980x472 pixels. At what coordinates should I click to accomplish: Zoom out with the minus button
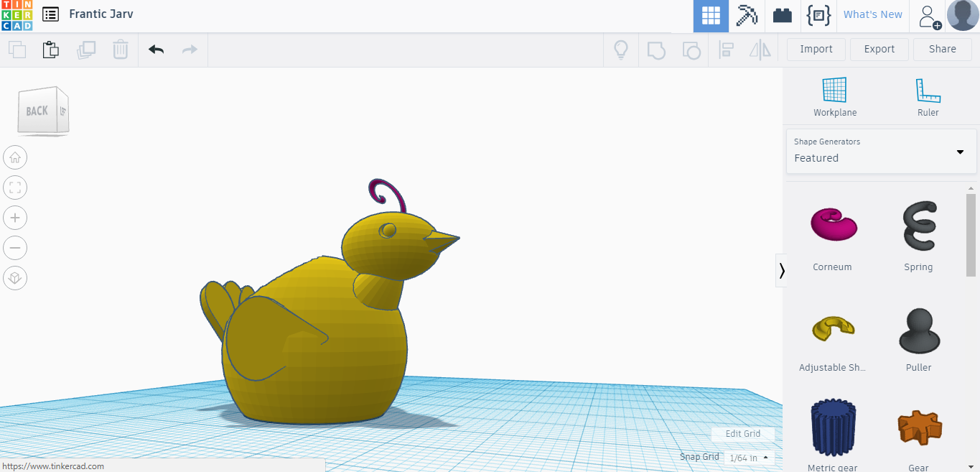click(15, 248)
